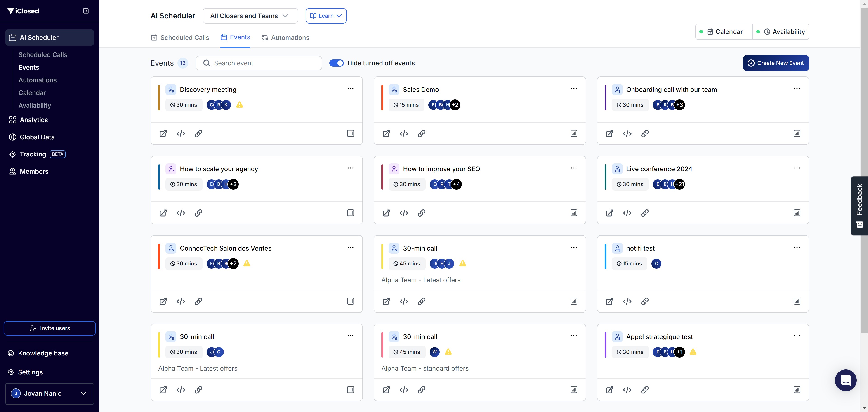Open embed code for How to improve your SEO
The width and height of the screenshot is (868, 412).
pos(404,213)
